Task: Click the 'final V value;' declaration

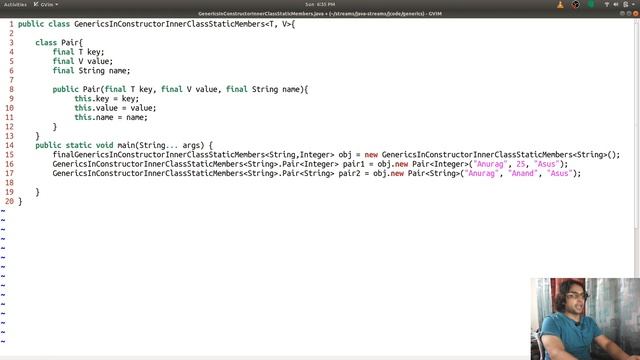Action: (82, 61)
